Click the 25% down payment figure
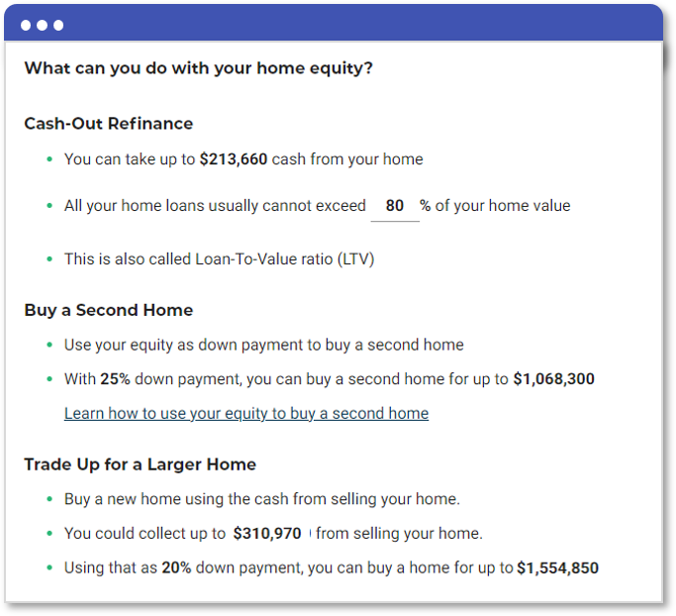 pyautogui.click(x=115, y=379)
